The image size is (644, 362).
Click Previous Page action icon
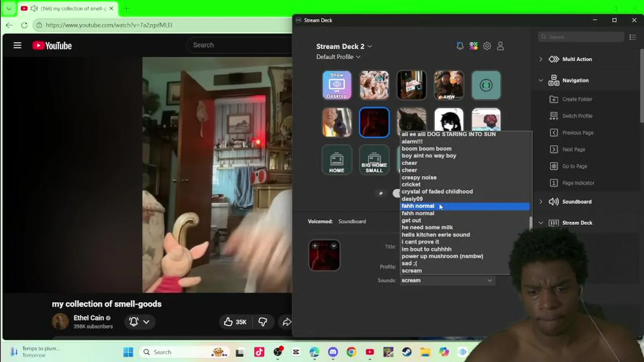pyautogui.click(x=553, y=133)
